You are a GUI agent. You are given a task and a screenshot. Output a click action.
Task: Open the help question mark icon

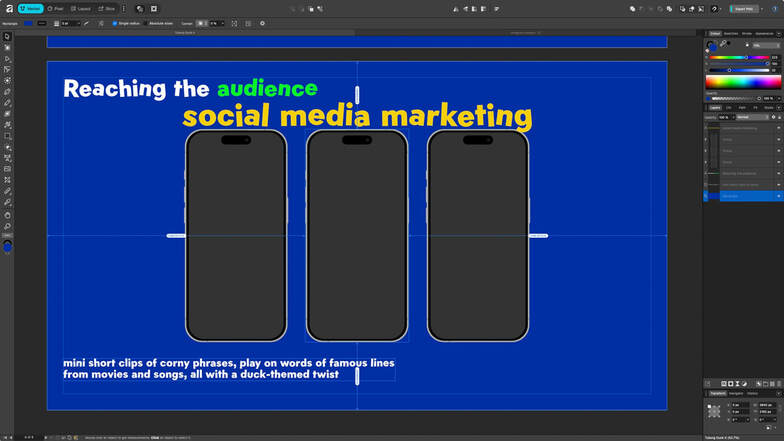pos(714,8)
